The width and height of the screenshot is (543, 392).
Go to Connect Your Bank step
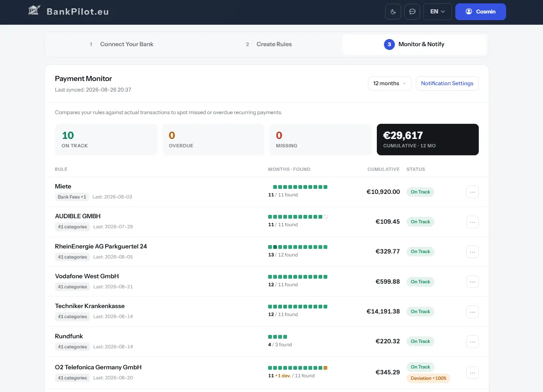[x=121, y=44]
